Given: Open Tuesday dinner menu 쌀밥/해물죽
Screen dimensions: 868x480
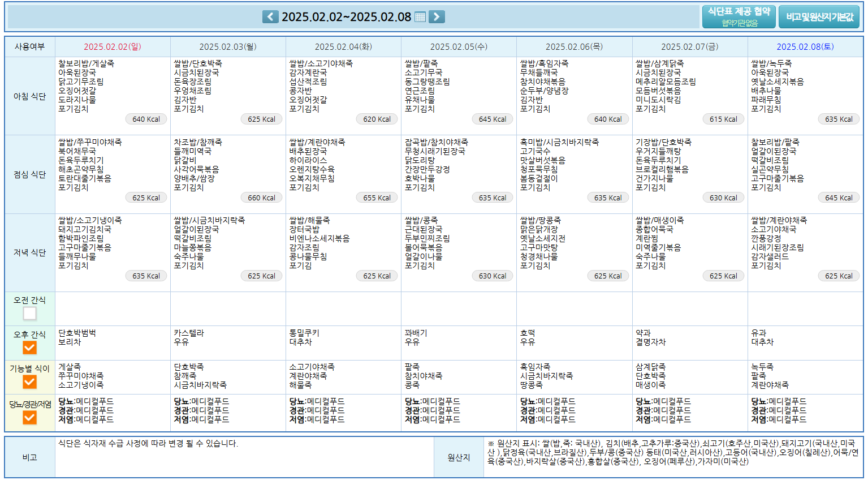Looking at the screenshot, I should pyautogui.click(x=309, y=220).
